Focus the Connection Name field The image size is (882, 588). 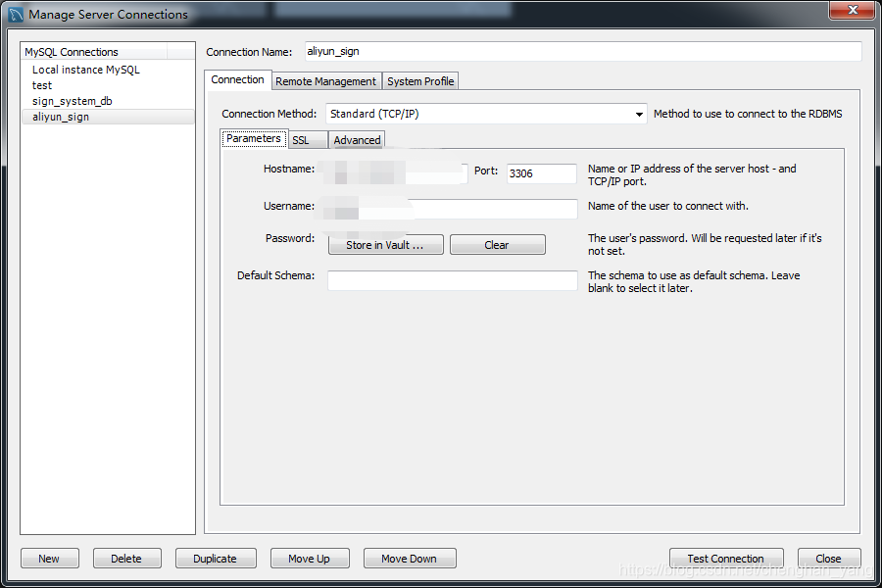click(x=583, y=51)
